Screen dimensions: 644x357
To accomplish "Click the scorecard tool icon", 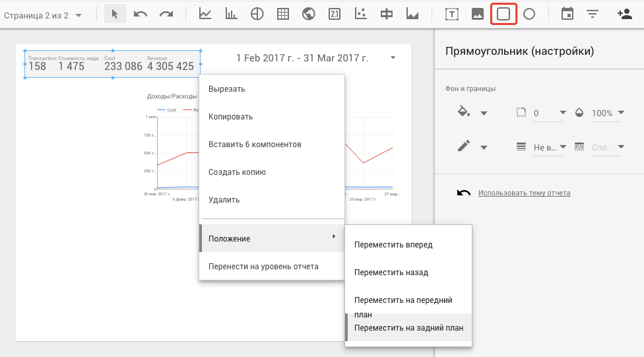I will [x=334, y=14].
